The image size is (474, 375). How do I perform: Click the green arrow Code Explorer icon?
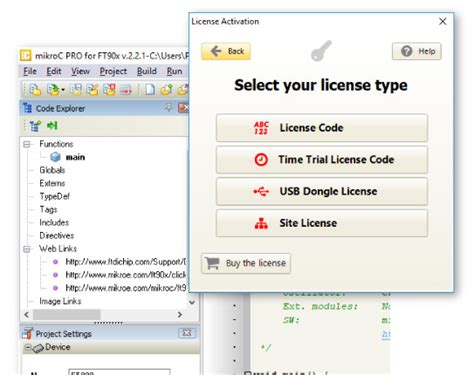[x=52, y=126]
